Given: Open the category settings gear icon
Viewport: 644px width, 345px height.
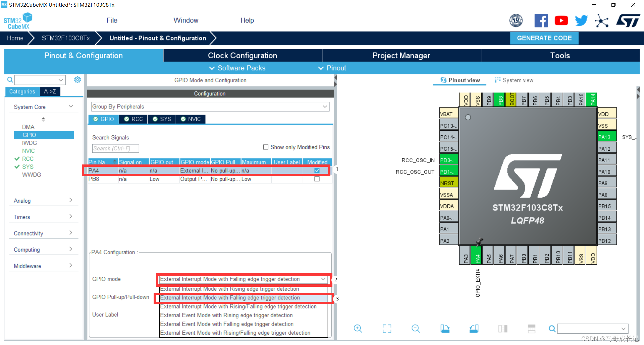Looking at the screenshot, I should coord(77,80).
